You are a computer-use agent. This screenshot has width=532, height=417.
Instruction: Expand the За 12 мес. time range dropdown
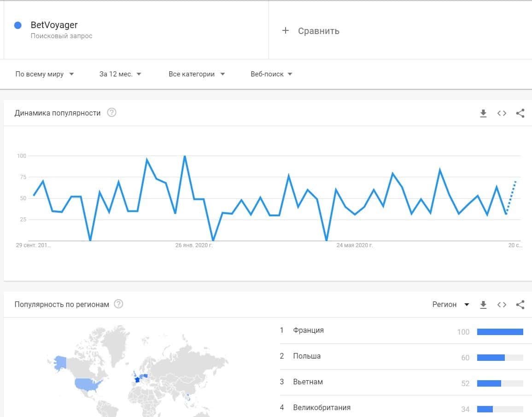point(120,74)
